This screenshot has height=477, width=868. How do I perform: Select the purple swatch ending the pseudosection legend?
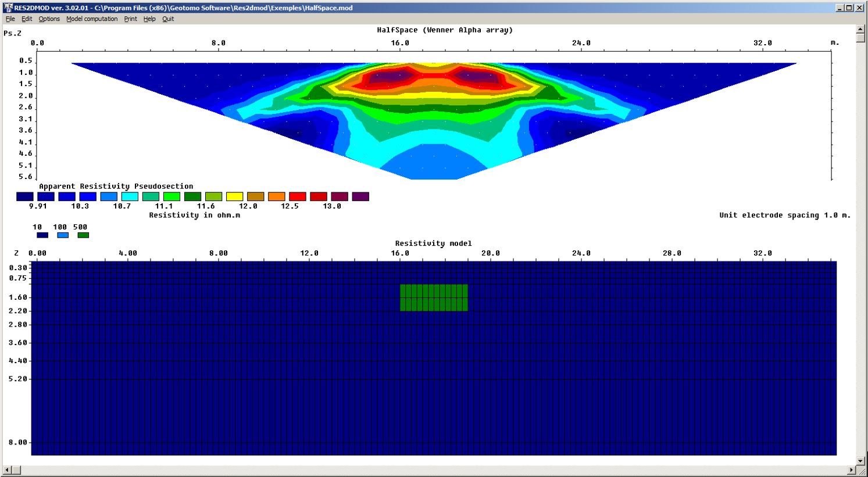click(360, 196)
